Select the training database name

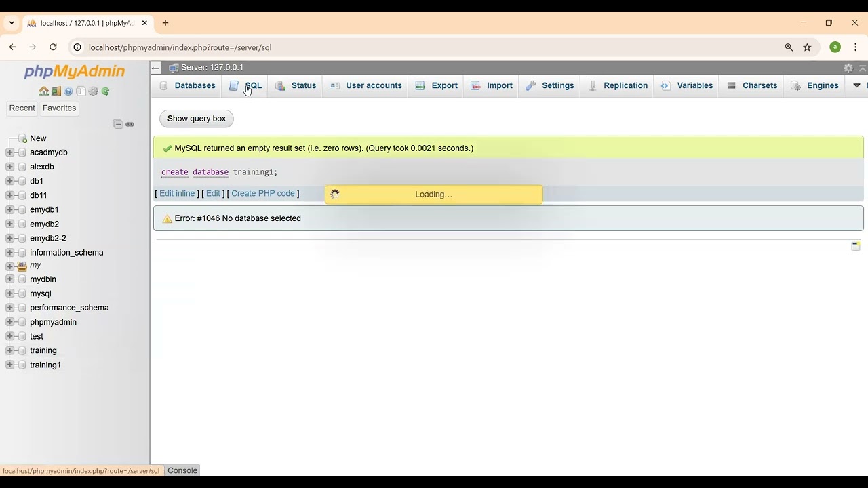[x=43, y=350]
